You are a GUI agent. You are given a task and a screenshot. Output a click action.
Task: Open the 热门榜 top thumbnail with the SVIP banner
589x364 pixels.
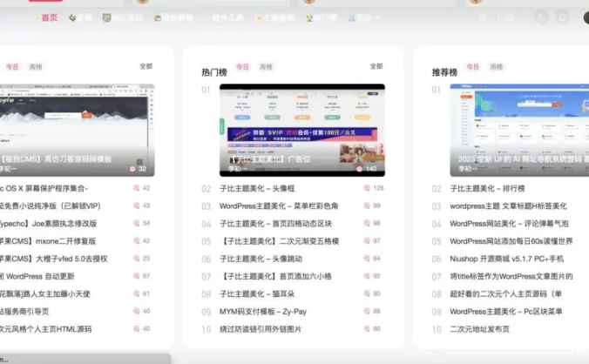(302, 130)
